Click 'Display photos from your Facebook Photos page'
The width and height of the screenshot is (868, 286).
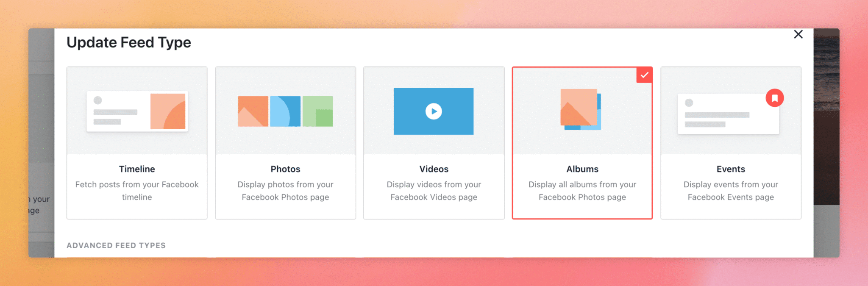tap(285, 191)
